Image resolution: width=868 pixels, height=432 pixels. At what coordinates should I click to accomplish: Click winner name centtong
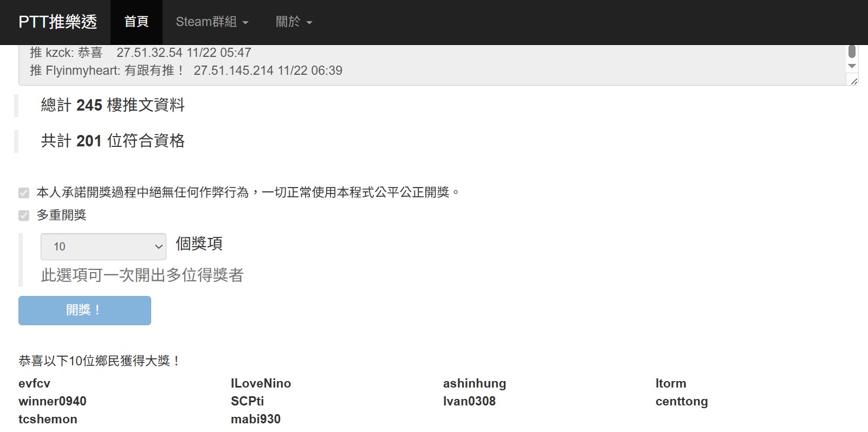pyautogui.click(x=682, y=401)
